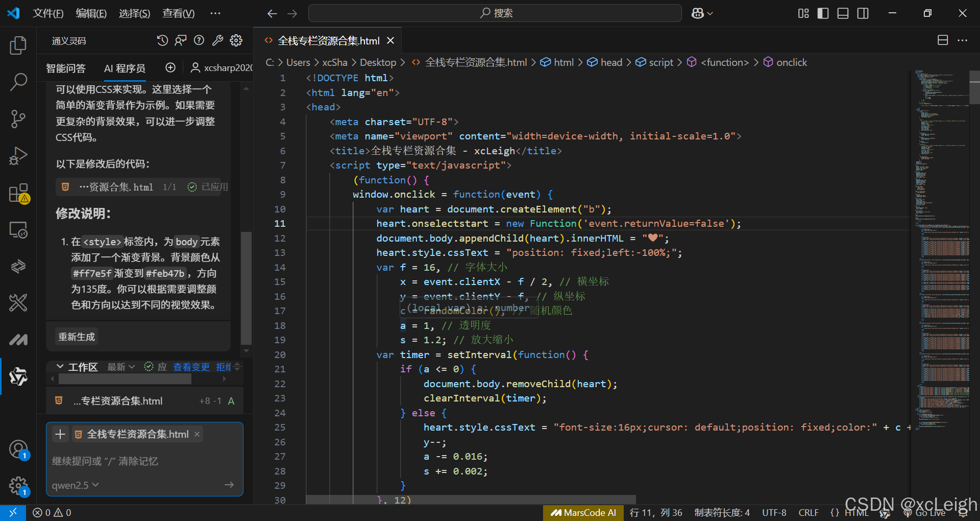Screen dimensions: 980x521
Task: Open the 选择(S) menu
Action: (134, 13)
